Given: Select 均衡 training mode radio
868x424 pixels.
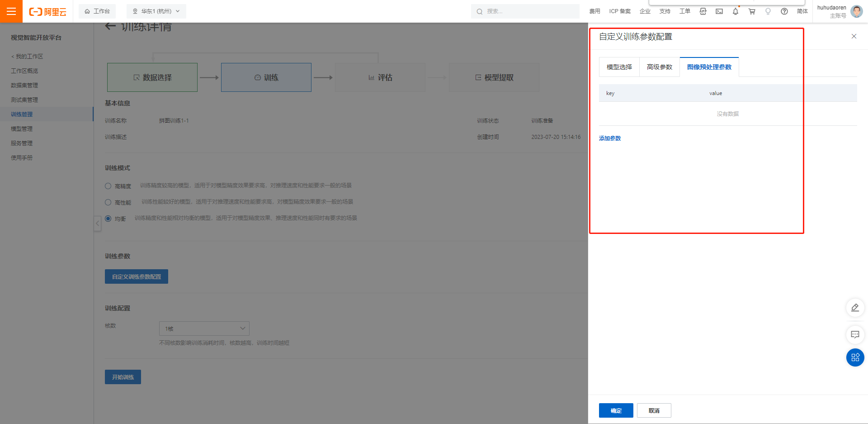Looking at the screenshot, I should (108, 219).
